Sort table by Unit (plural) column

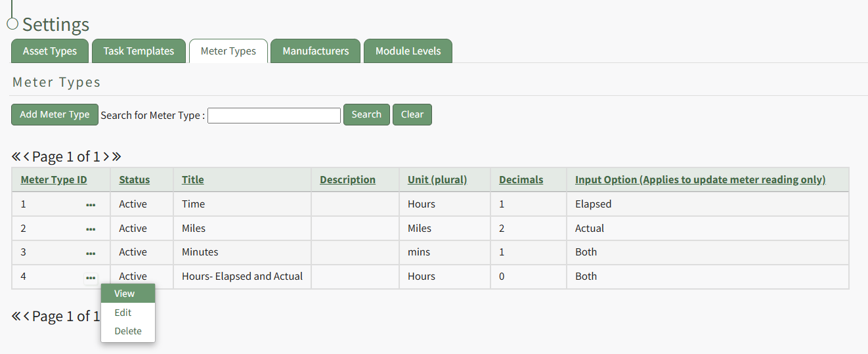(437, 179)
